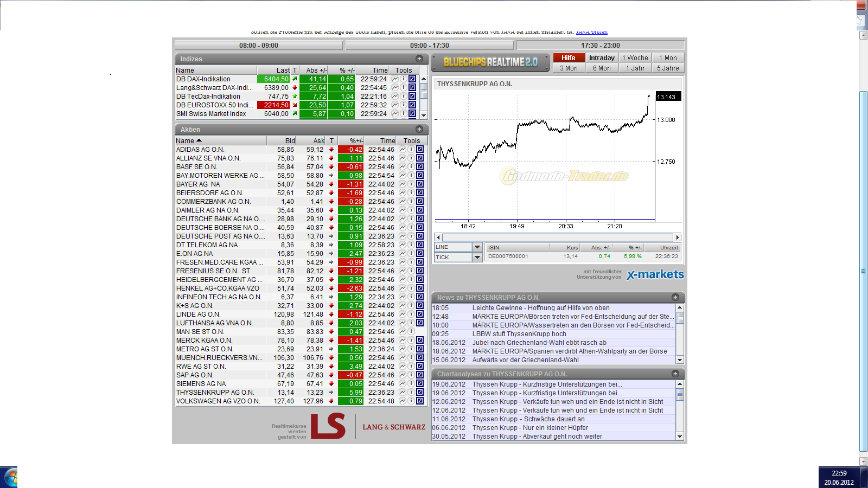
Task: Select the Intraday chart period
Action: pos(602,58)
